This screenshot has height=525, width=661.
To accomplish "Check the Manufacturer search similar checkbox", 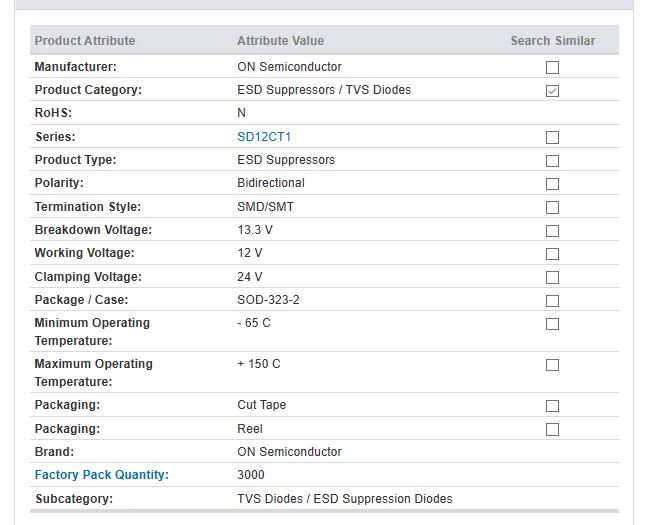I will point(552,67).
